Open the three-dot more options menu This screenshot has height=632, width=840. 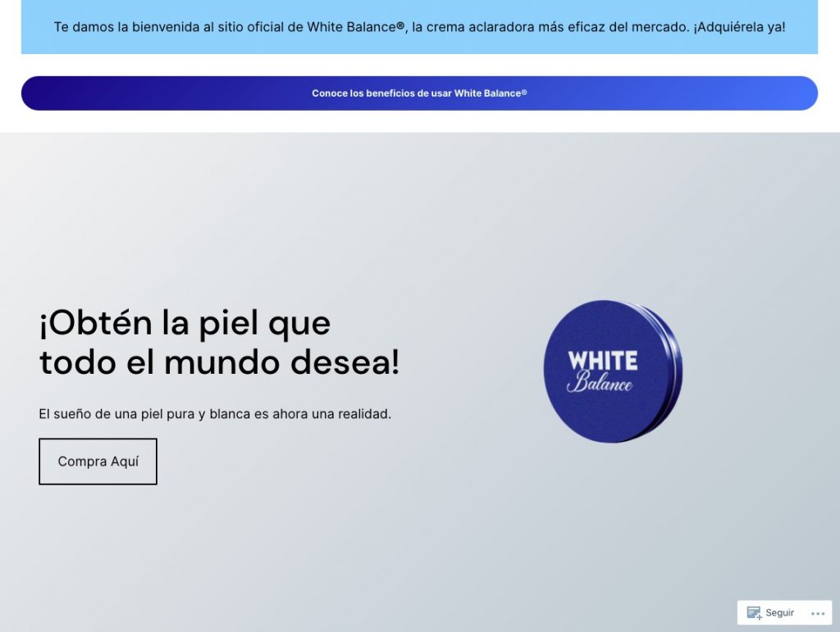click(817, 613)
